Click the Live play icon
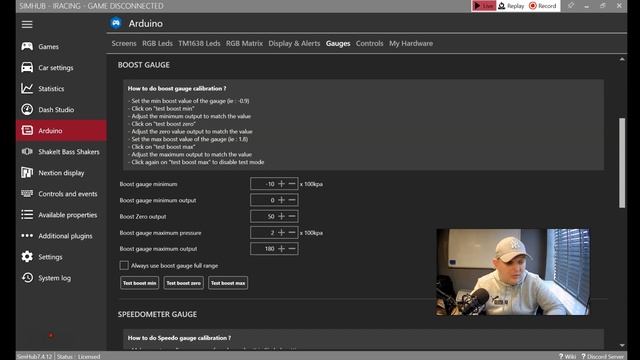This screenshot has width=640, height=360. click(477, 6)
